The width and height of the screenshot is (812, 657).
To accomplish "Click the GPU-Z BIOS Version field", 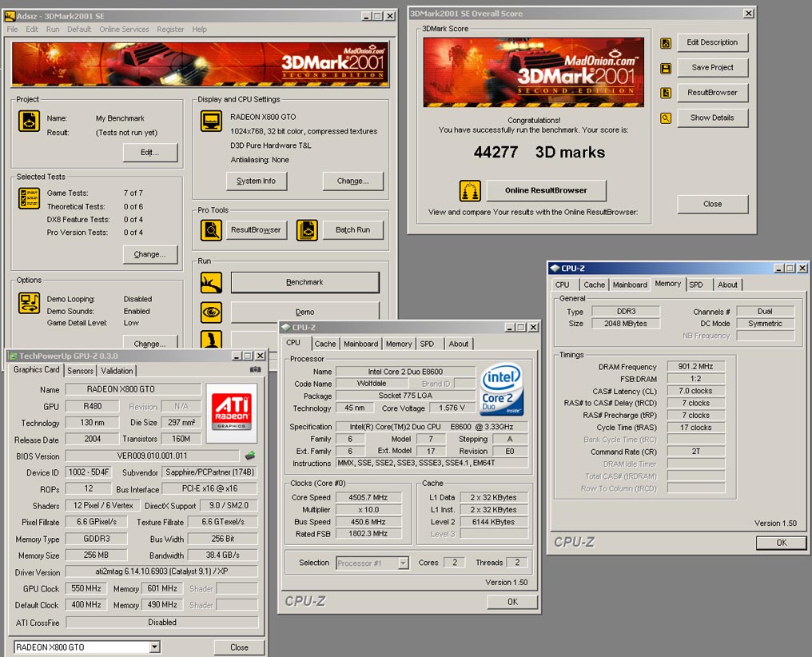I will click(x=152, y=456).
